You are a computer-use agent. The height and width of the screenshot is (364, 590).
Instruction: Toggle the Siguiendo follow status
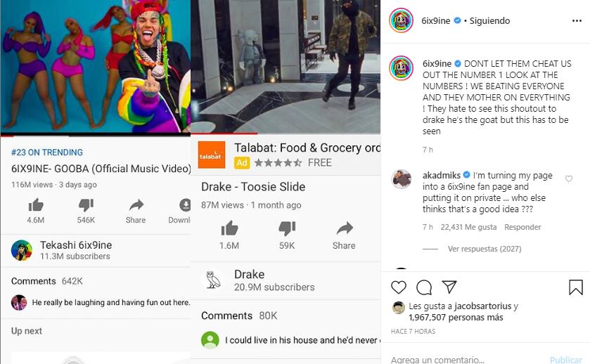point(489,20)
